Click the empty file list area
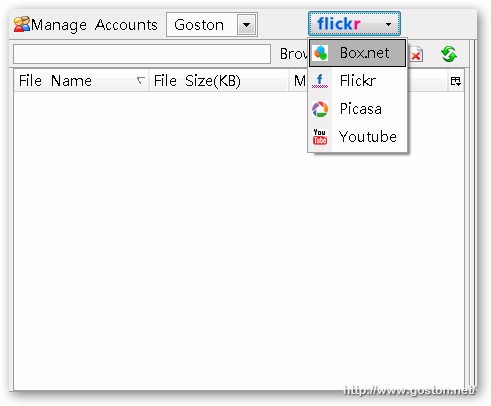Viewport: 491px width, 406px height. coord(239,240)
